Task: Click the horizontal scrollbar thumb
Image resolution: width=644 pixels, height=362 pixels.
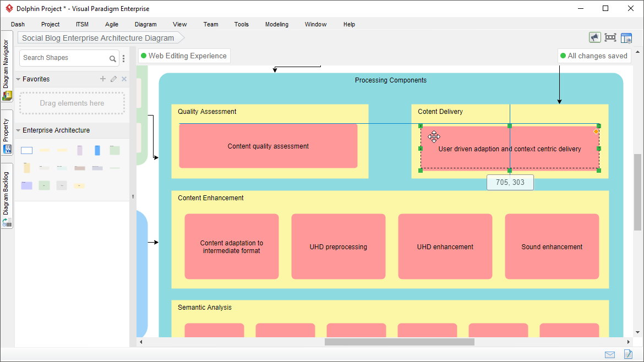Action: (x=399, y=342)
